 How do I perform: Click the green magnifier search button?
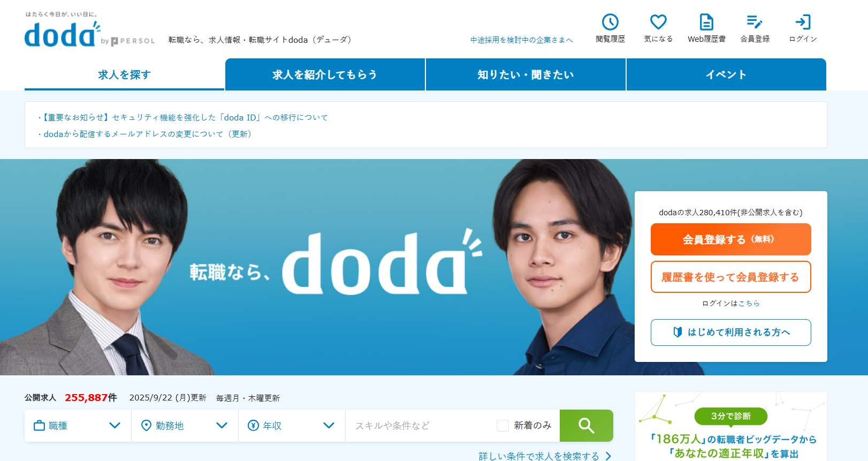click(587, 426)
